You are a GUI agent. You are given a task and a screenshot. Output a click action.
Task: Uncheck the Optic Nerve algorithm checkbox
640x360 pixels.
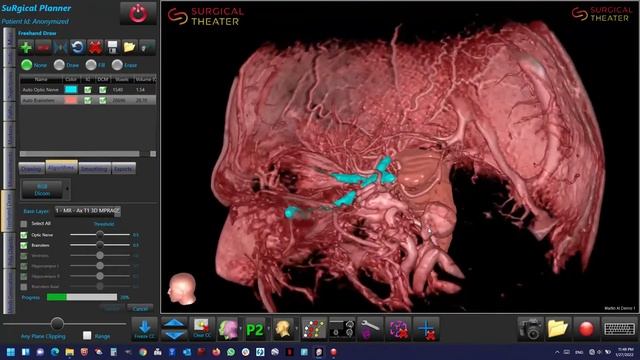pyautogui.click(x=24, y=235)
